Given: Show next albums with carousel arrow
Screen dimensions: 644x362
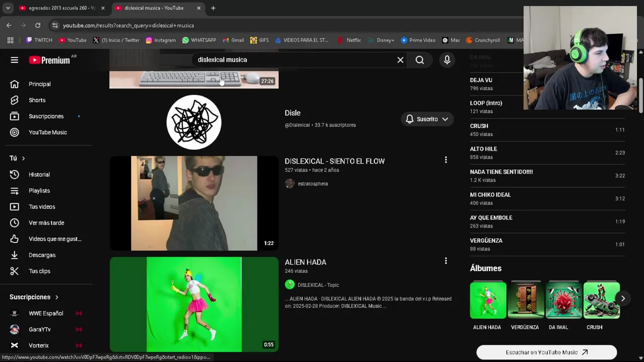Looking at the screenshot, I should 623,298.
